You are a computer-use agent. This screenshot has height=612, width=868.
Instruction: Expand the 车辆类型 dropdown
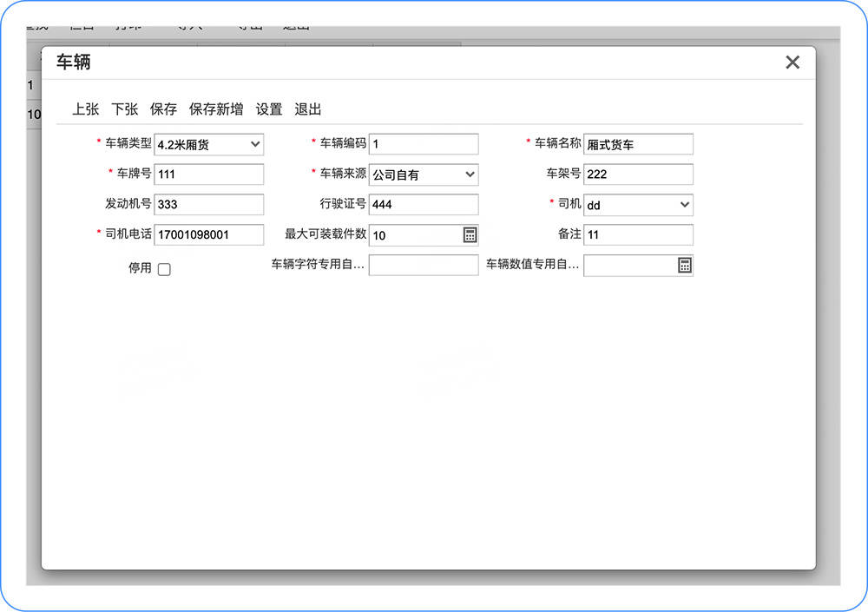click(208, 145)
